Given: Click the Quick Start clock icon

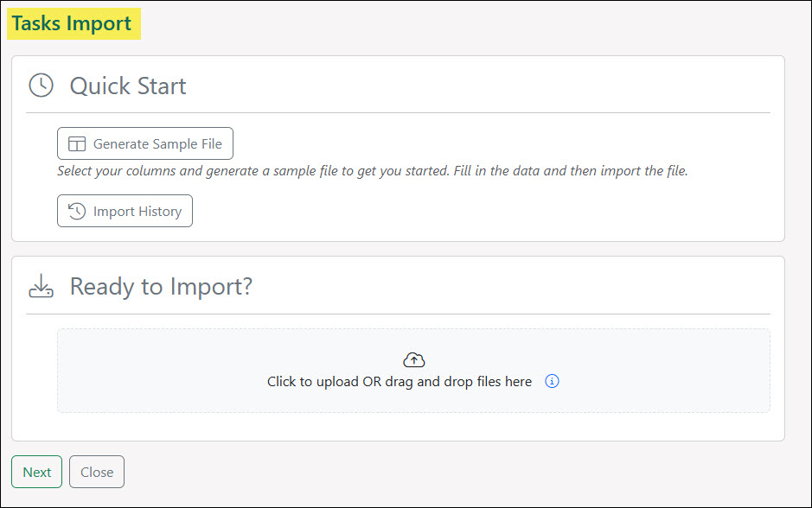Looking at the screenshot, I should pyautogui.click(x=41, y=86).
